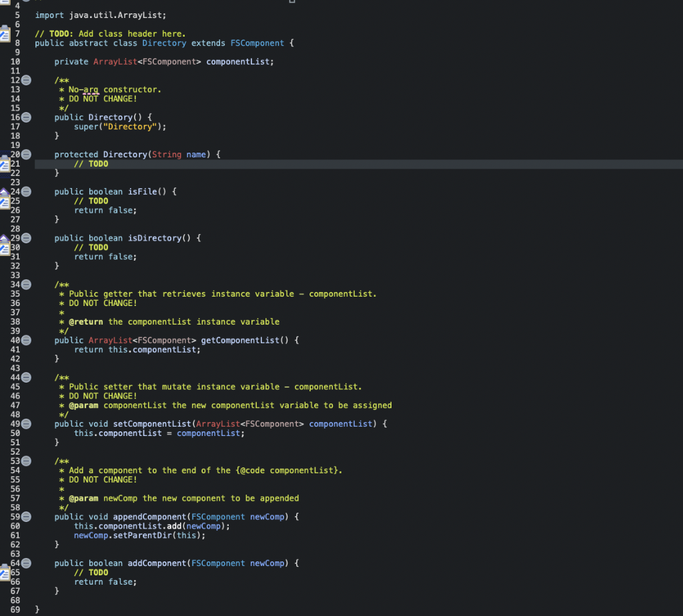This screenshot has height=616, width=683.
Task: Collapse the appendComponent method fold
Action: 25,516
